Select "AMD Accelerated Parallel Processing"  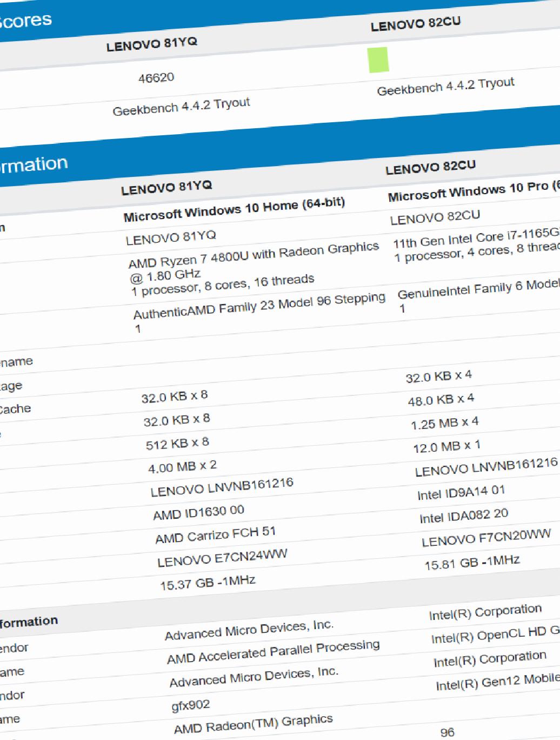click(274, 652)
